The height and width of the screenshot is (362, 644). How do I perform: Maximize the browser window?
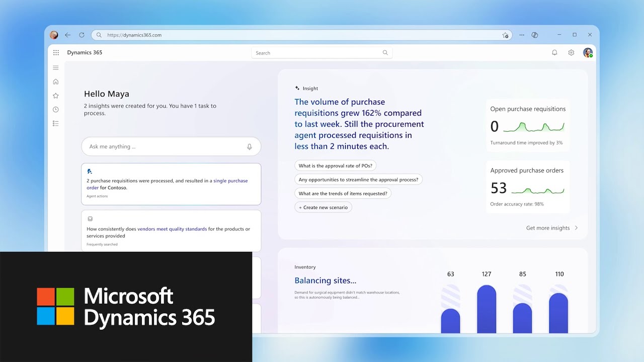[575, 35]
